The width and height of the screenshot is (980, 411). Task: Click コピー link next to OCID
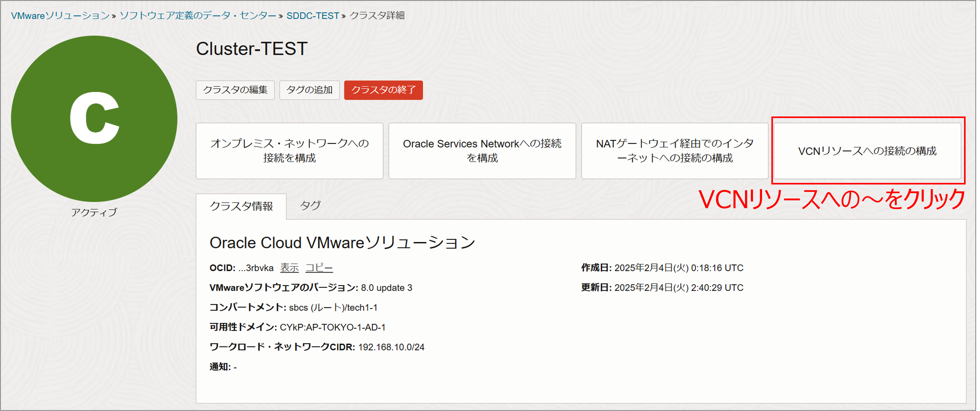pos(319,268)
